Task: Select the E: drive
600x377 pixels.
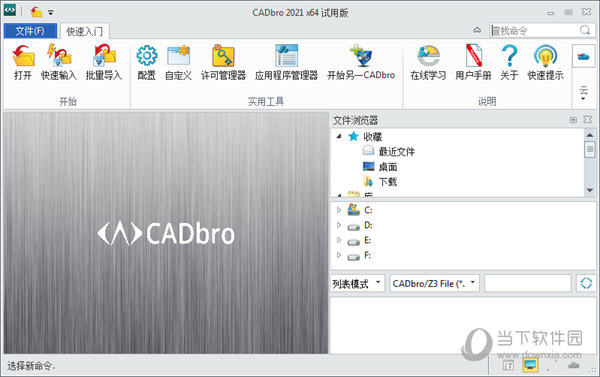Action: [359, 241]
